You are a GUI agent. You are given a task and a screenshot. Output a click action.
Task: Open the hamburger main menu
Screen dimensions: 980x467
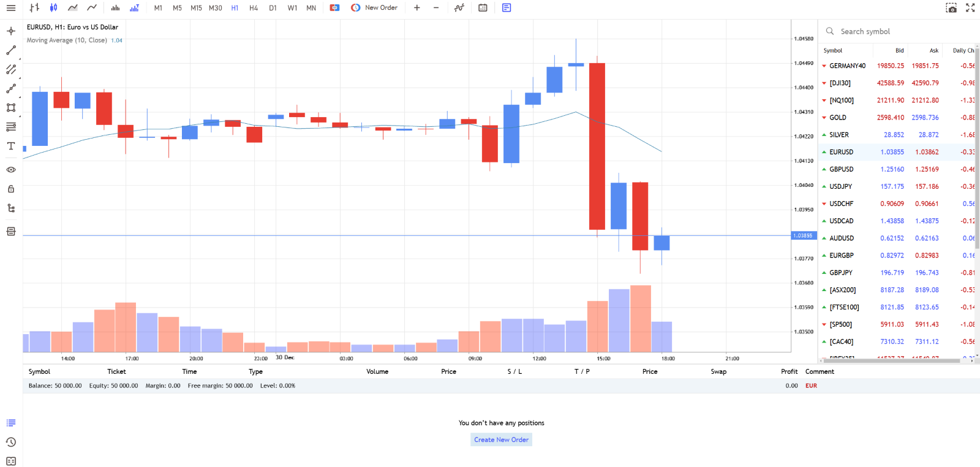pos(11,8)
